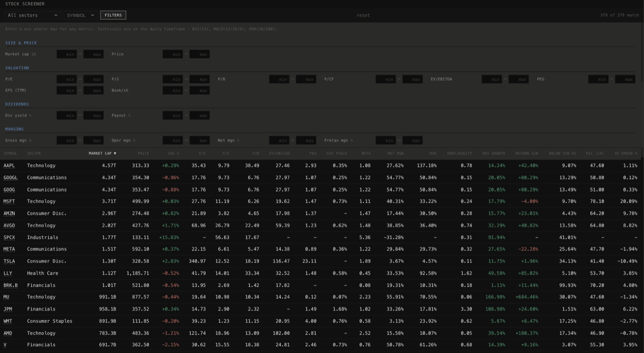Click the Market cap min field
The image size is (644, 353).
click(67, 54)
